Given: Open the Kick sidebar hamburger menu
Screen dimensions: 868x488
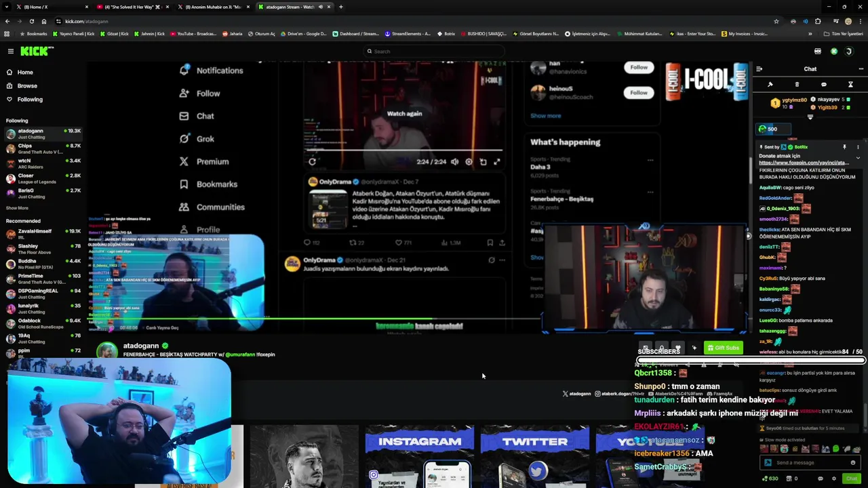Looking at the screenshot, I should coord(10,52).
